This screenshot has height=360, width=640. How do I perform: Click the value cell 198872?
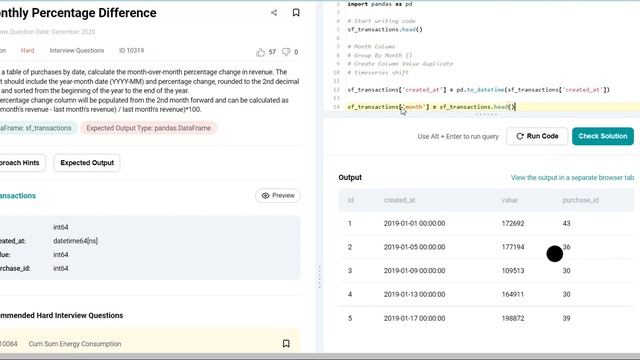(513, 318)
